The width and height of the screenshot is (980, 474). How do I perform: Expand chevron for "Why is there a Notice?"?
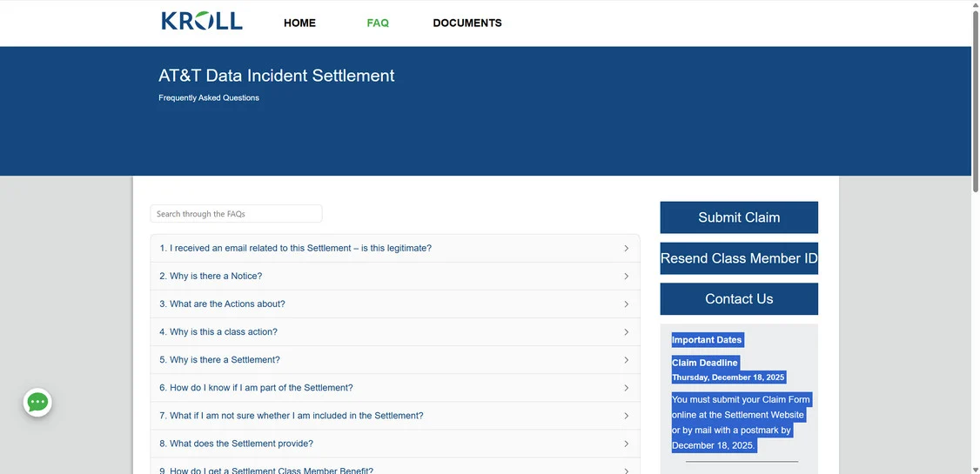[x=627, y=276]
